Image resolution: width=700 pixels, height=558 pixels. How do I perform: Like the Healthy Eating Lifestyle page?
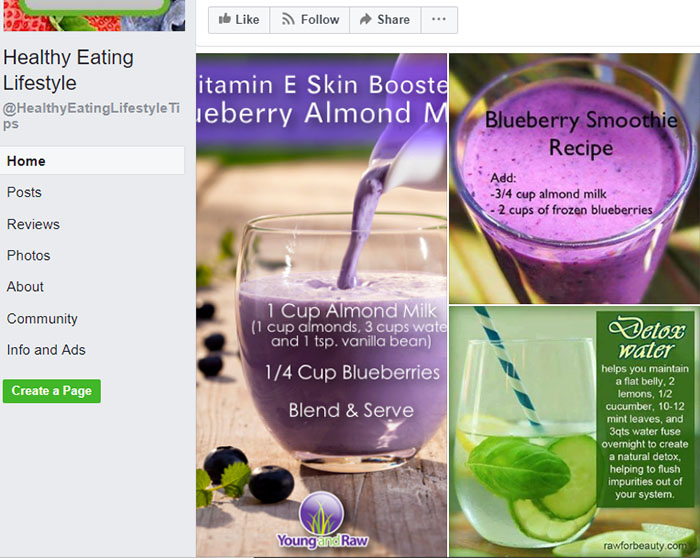click(239, 20)
